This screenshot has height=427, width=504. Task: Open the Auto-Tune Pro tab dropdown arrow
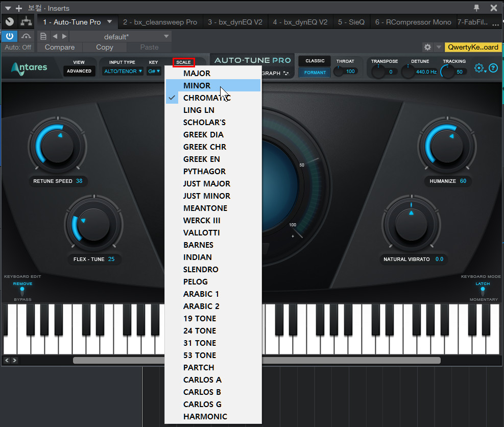point(110,21)
